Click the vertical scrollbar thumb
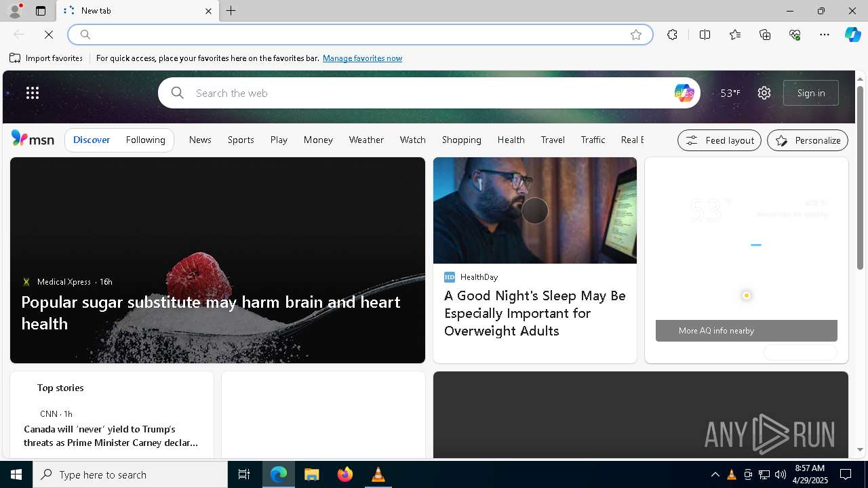This screenshot has width=868, height=488. 860,177
